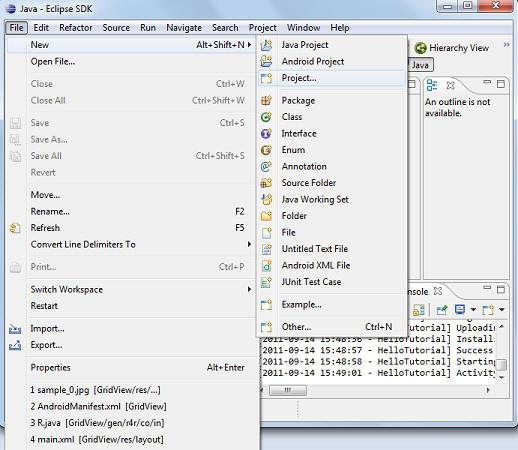Open the Refactor menu

(x=76, y=28)
